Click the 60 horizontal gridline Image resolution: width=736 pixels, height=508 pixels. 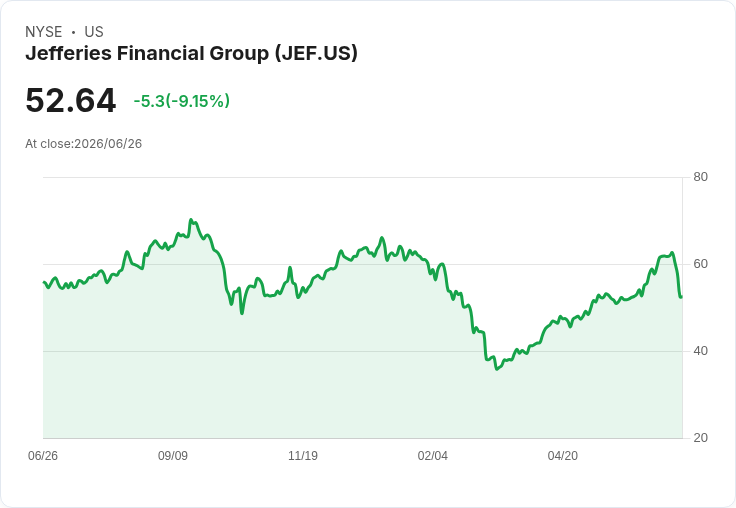pyautogui.click(x=362, y=264)
